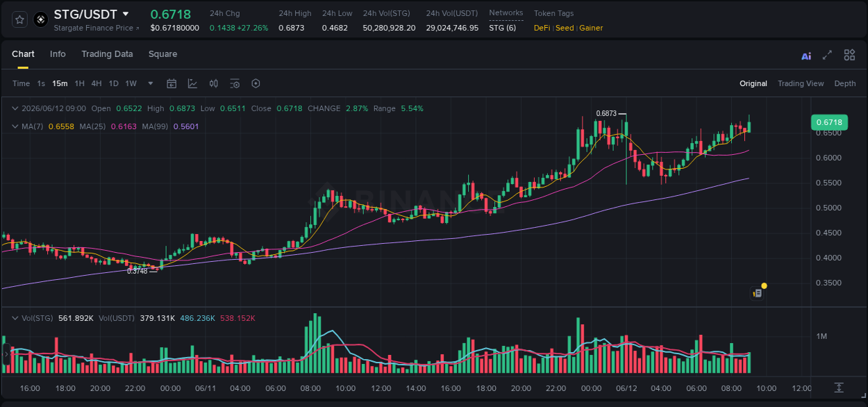Open the chart display settings list icon
Viewport: 868px width, 407px height.
[235, 83]
